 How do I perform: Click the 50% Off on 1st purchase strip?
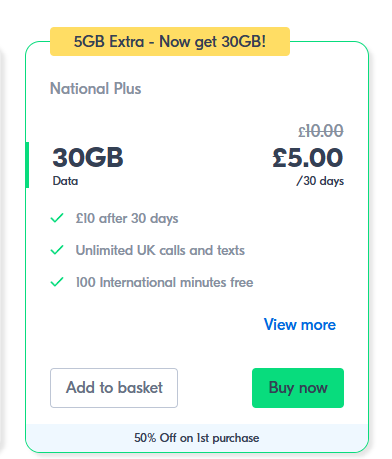click(x=197, y=438)
